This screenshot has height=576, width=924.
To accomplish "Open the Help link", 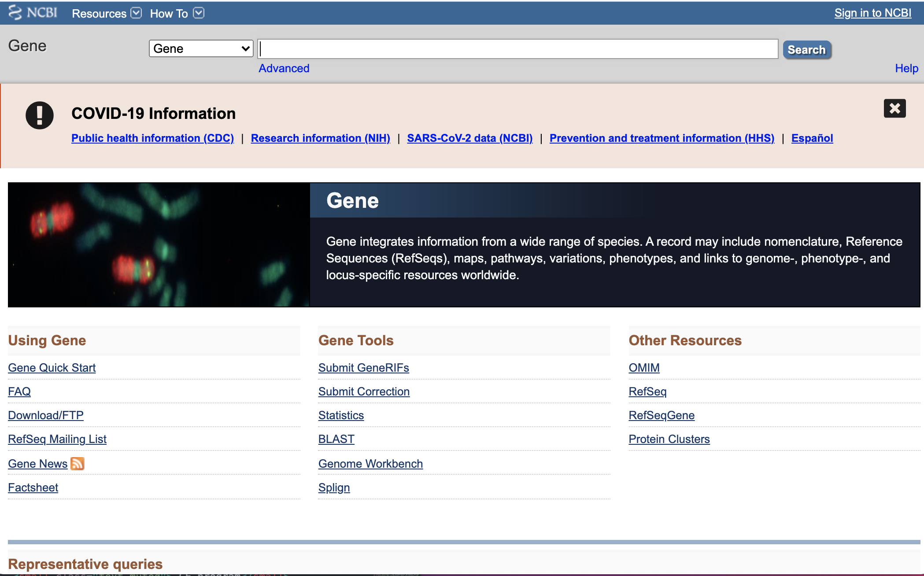I will 906,68.
